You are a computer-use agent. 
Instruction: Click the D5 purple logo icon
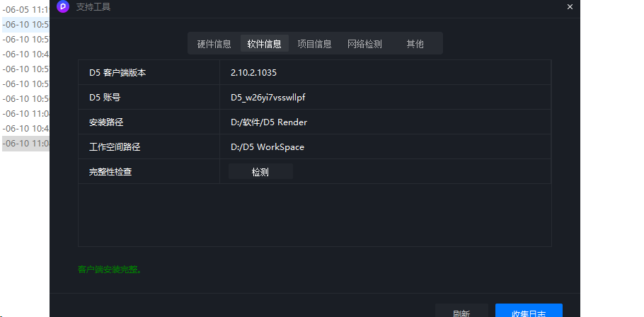click(x=63, y=6)
